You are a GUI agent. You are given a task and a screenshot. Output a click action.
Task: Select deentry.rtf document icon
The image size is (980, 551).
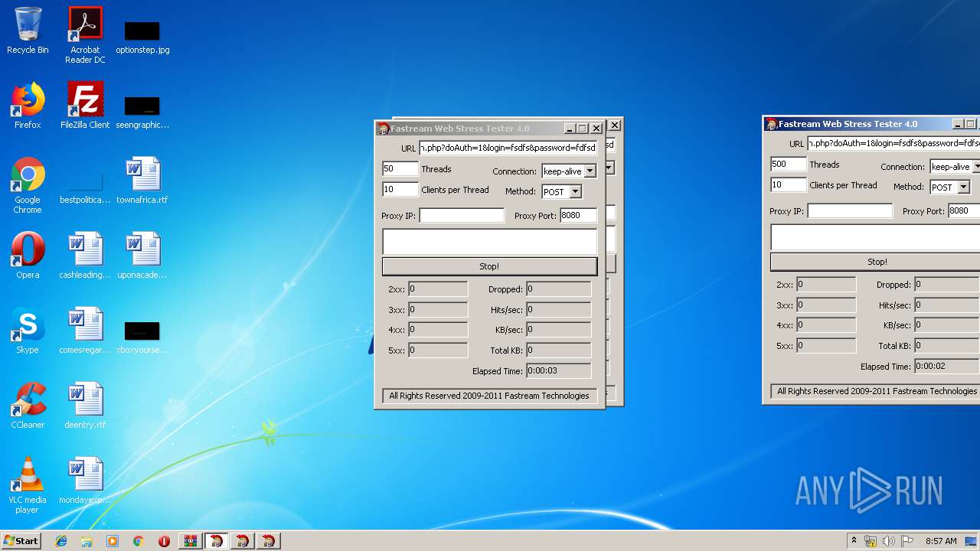click(x=85, y=406)
